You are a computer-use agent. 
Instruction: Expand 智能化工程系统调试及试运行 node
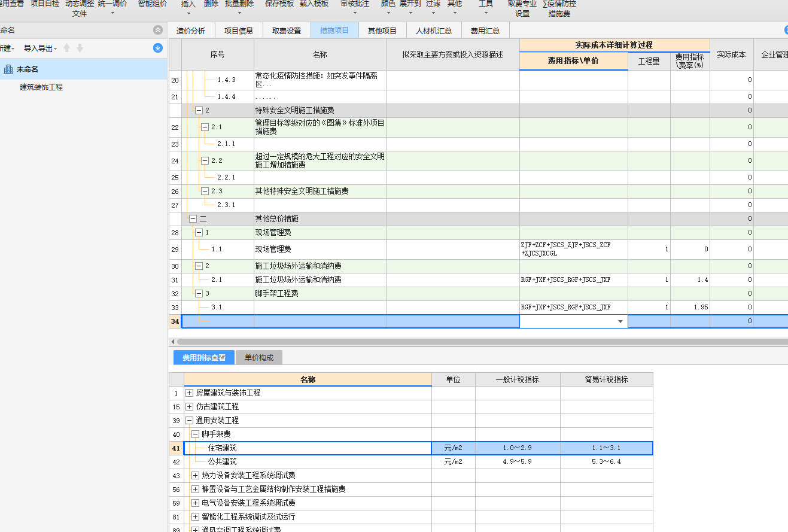(x=195, y=517)
